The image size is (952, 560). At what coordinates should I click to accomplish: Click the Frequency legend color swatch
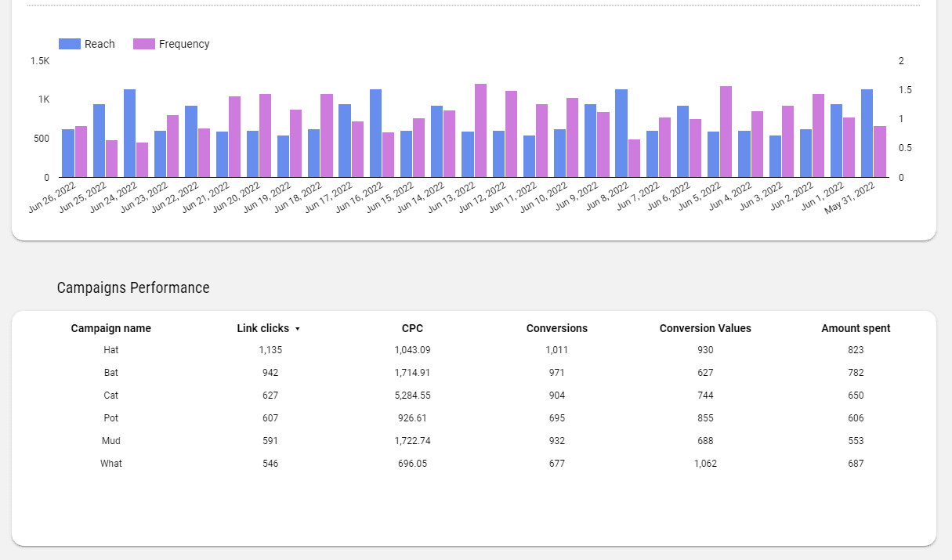pos(144,44)
